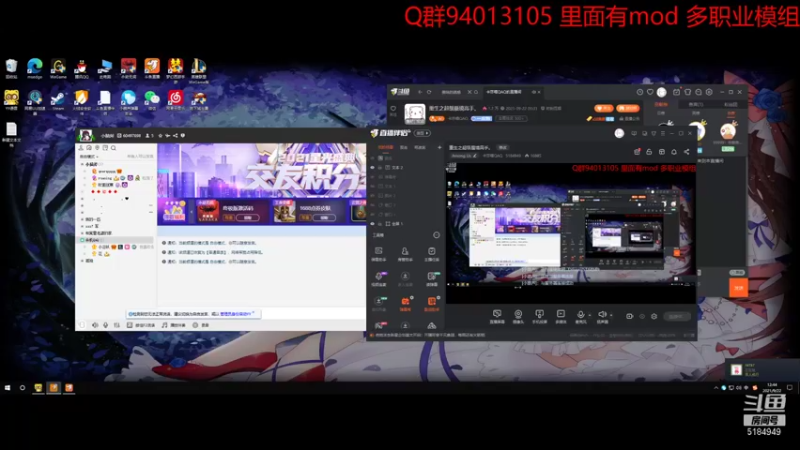Toggle the microphone in the companion bottom toolbar
Viewport: 800px width, 450px height.
[x=580, y=316]
